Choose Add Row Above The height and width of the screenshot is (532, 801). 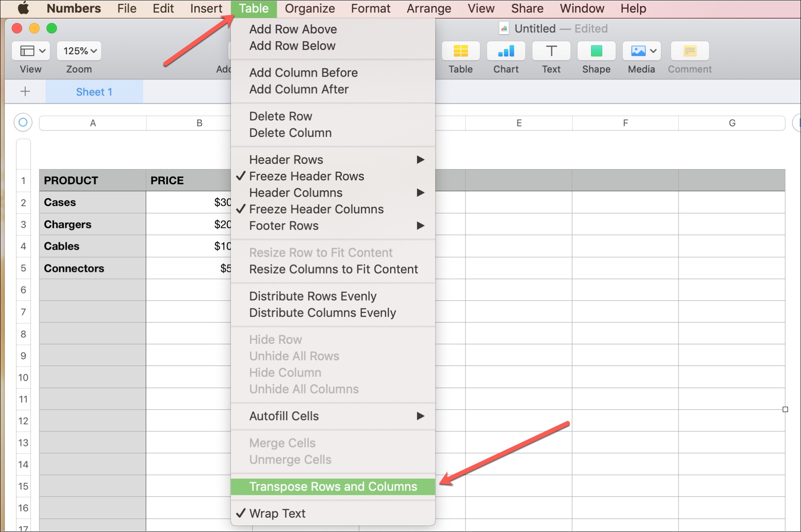pyautogui.click(x=334, y=29)
